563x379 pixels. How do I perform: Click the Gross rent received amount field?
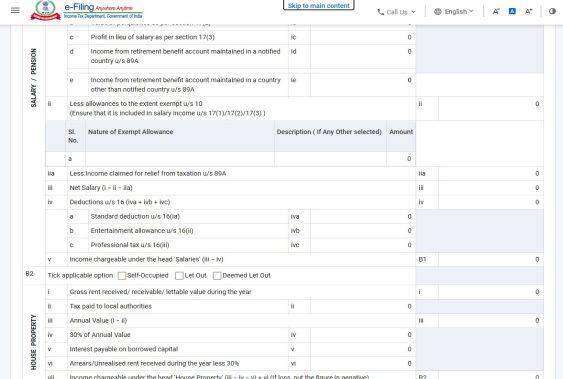coord(490,292)
